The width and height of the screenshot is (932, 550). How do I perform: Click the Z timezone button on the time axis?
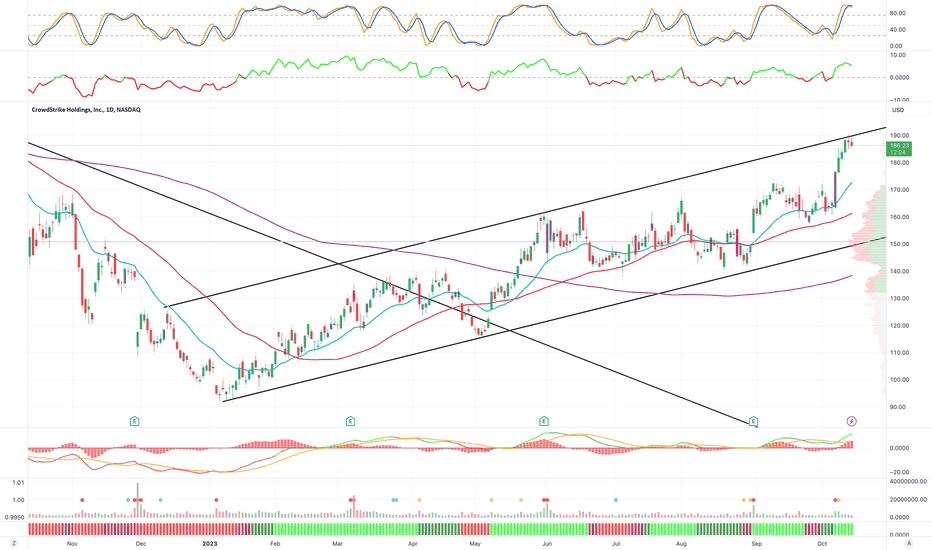[14, 543]
